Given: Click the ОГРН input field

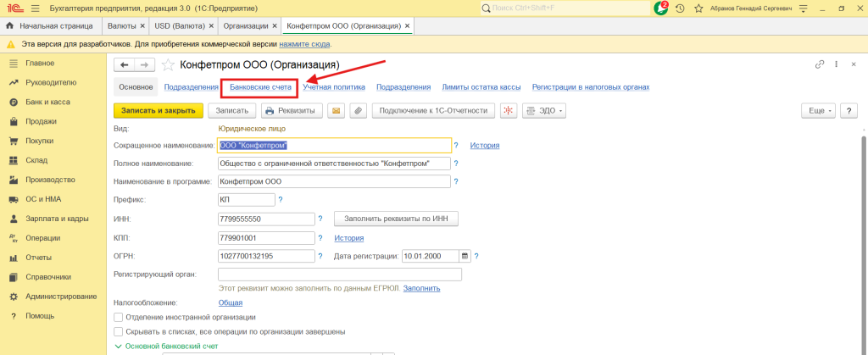Looking at the screenshot, I should (267, 256).
